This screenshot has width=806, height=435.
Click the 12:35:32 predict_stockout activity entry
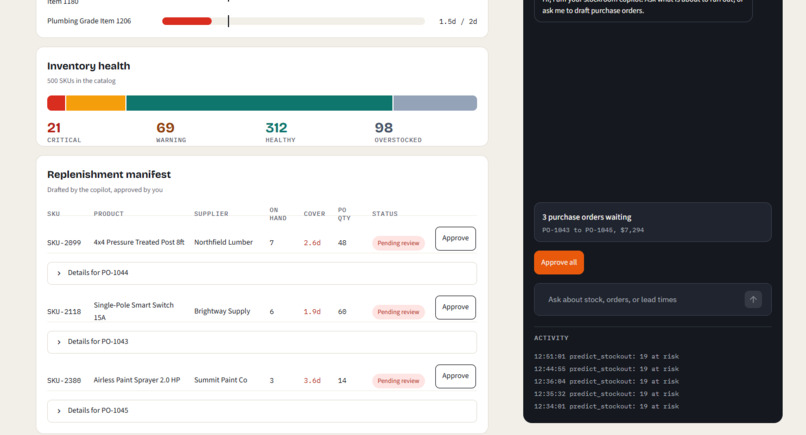[x=607, y=394]
